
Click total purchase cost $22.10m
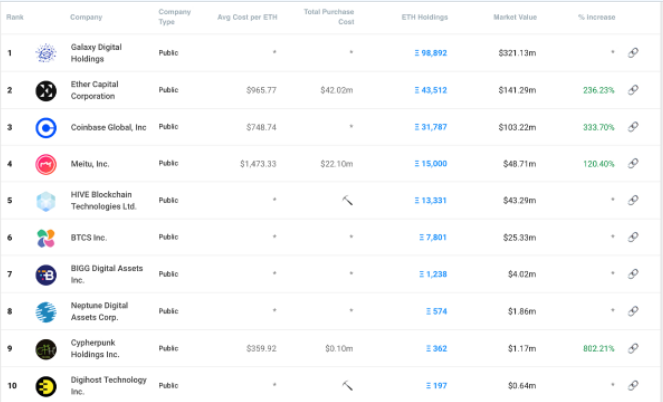click(337, 164)
